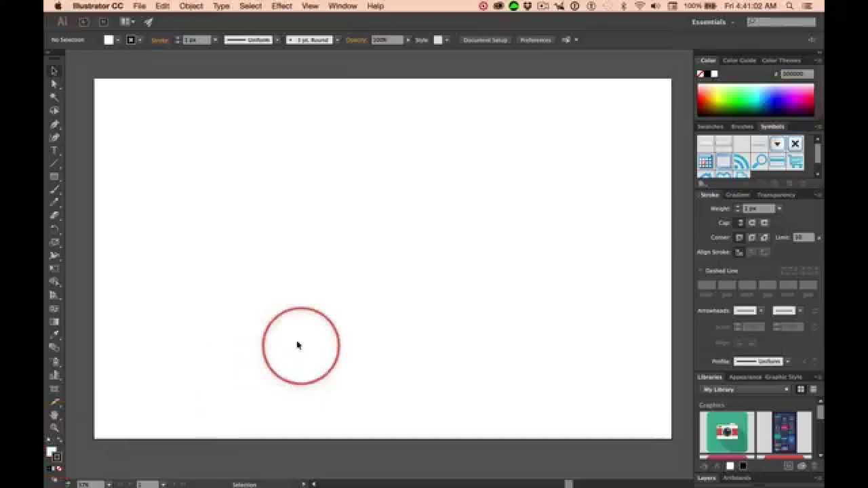
Task: Open the Stroke panel Profile dropdown
Action: pos(787,361)
